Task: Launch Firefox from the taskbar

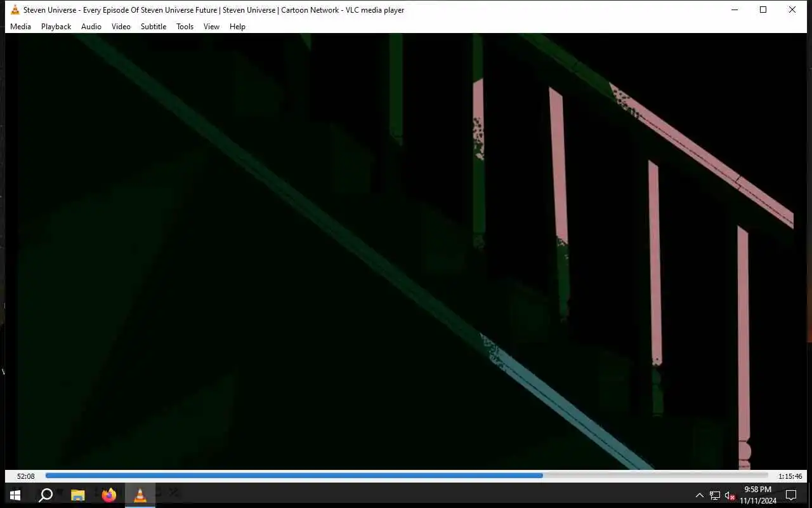Action: 109,495
